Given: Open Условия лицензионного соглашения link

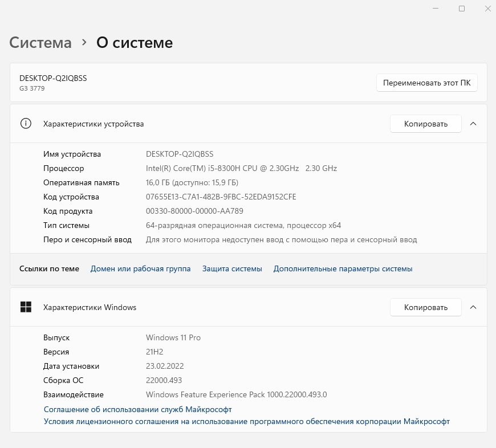Looking at the screenshot, I should tap(247, 421).
